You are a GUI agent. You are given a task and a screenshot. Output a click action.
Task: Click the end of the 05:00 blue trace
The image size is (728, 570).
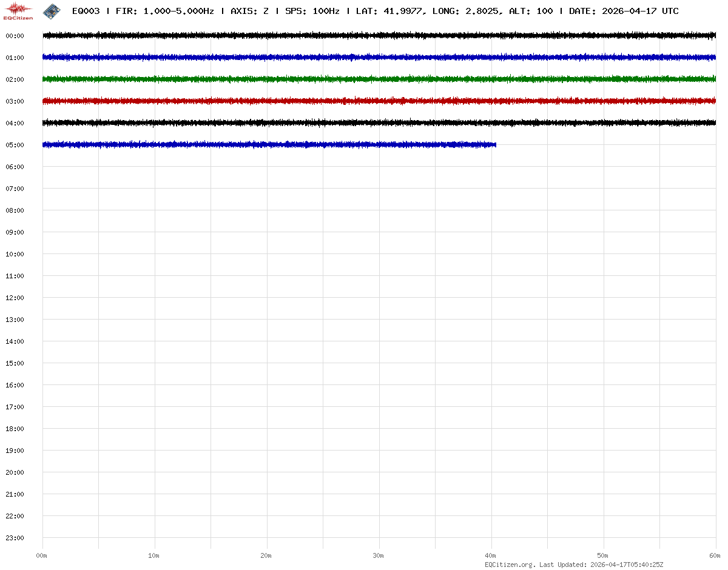(494, 144)
